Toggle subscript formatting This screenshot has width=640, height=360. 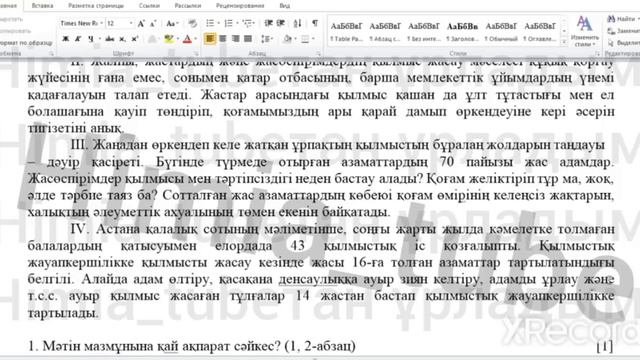coord(122,39)
